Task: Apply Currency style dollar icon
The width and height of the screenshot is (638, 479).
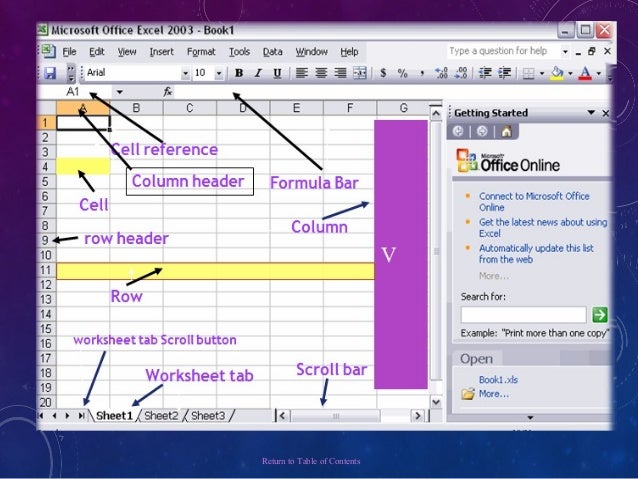Action: pyautogui.click(x=383, y=73)
